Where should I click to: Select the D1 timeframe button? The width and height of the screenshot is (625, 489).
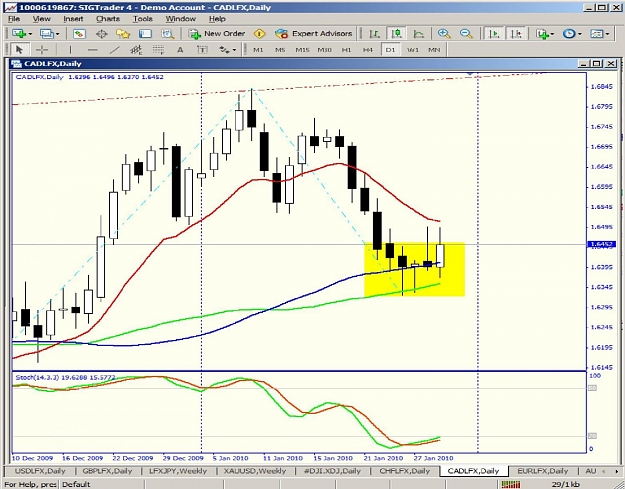coord(390,50)
